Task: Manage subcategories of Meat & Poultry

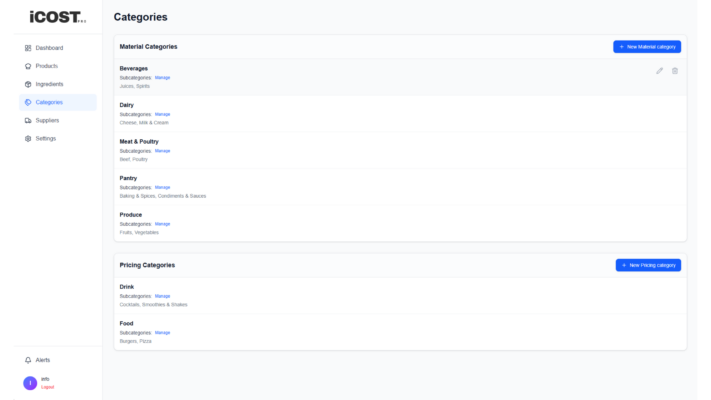Action: pyautogui.click(x=162, y=151)
